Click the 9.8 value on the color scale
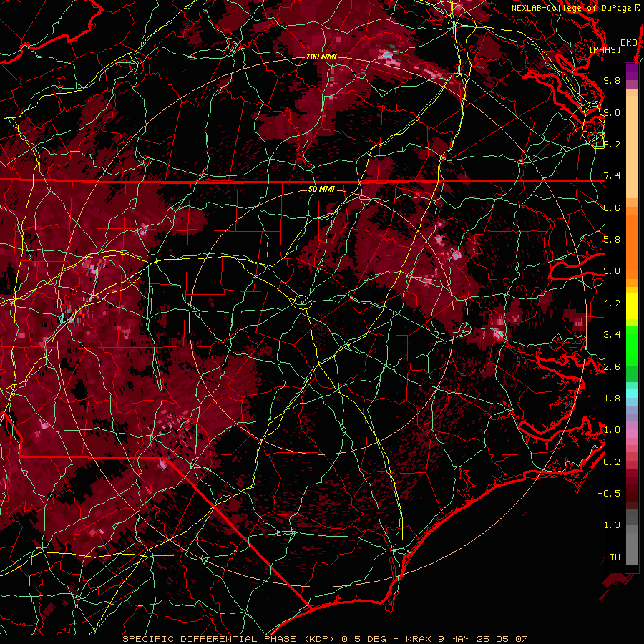 [612, 80]
